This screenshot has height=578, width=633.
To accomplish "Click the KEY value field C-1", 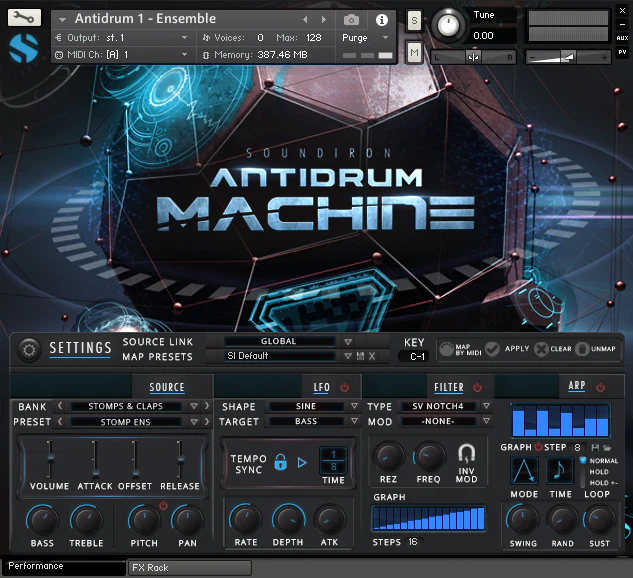I will [x=413, y=357].
